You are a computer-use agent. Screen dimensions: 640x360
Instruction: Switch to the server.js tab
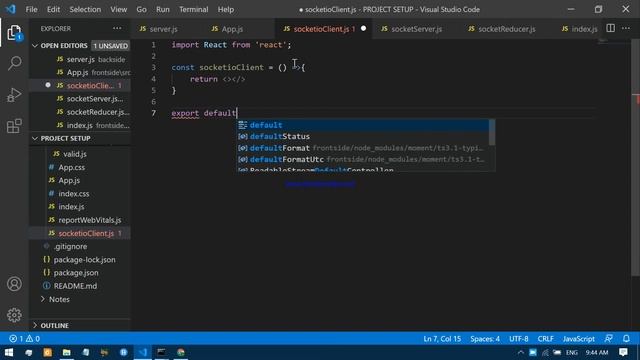click(x=163, y=29)
